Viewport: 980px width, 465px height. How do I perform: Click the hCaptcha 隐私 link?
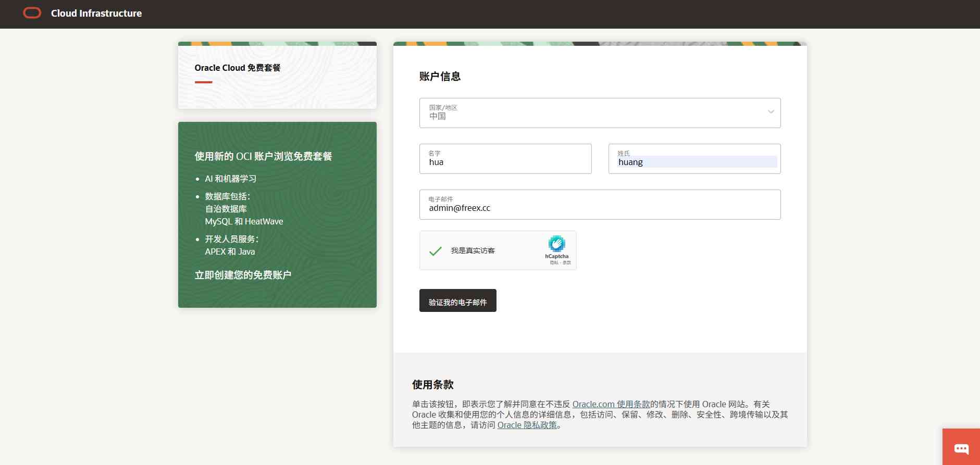[553, 263]
